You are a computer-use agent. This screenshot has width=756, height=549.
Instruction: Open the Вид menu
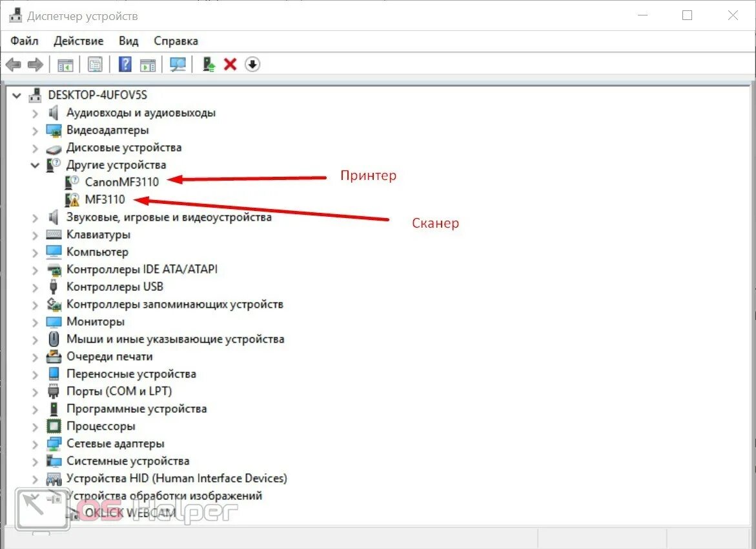point(128,41)
